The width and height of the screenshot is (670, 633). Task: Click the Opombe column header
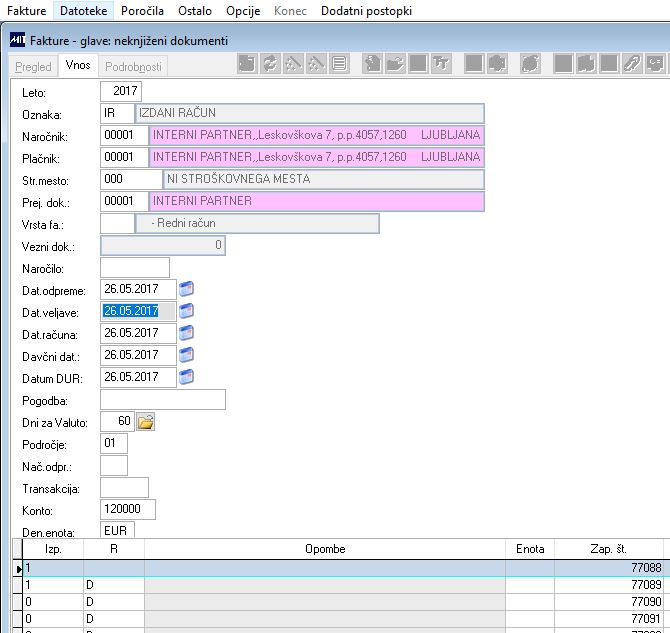coord(325,549)
